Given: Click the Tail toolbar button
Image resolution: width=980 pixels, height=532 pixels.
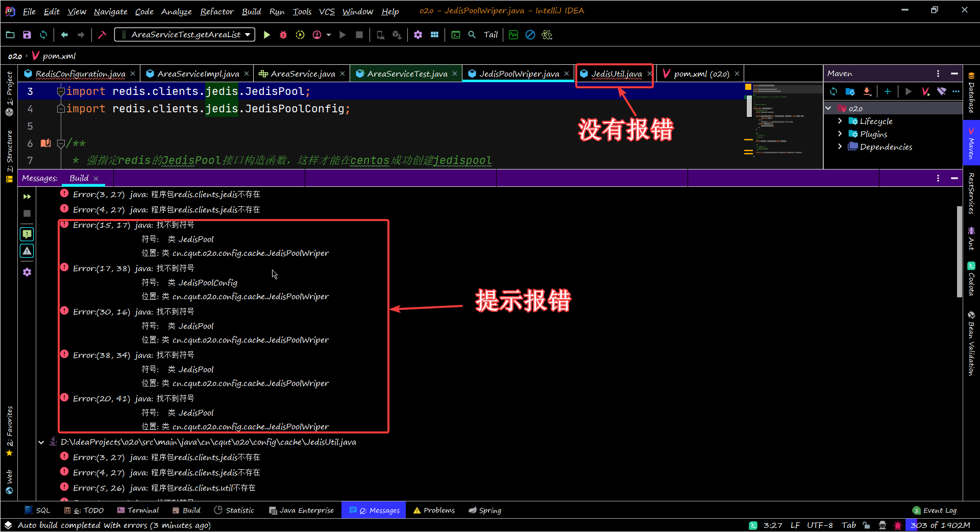Looking at the screenshot, I should click(491, 35).
